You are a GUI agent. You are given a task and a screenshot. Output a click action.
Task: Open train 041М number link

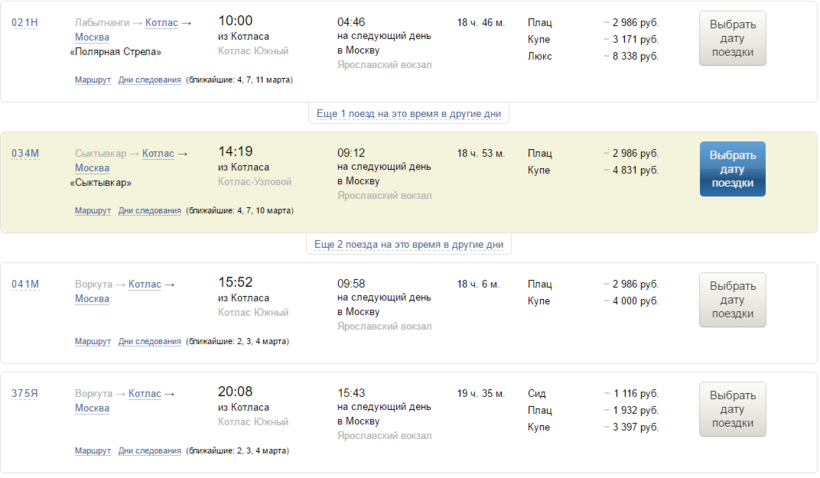[x=25, y=285]
